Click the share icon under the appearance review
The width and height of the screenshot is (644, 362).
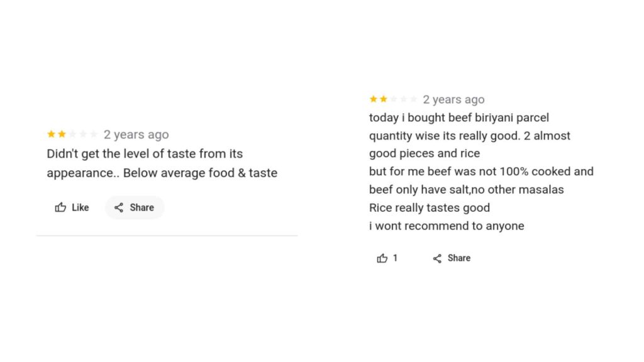pos(119,207)
